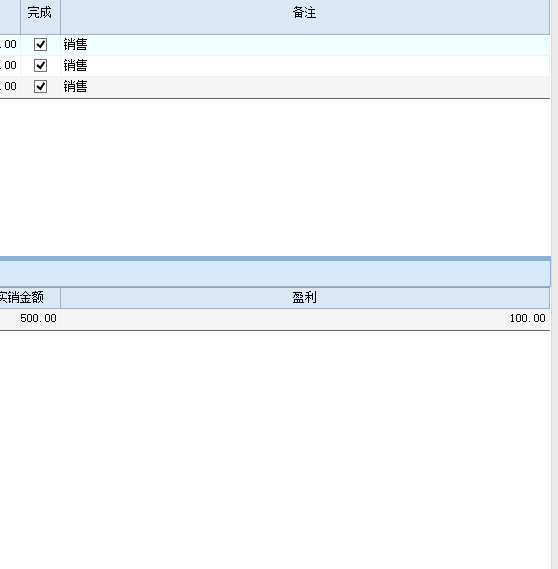The height and width of the screenshot is (569, 558).
Task: Uncheck the 完成 checkbox in the first row
Action: [40, 45]
